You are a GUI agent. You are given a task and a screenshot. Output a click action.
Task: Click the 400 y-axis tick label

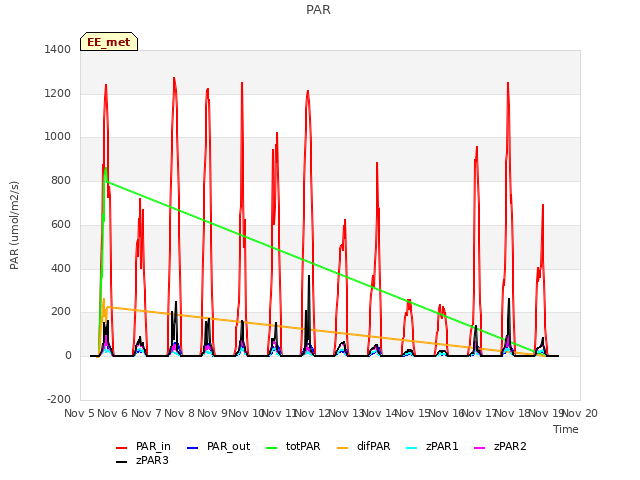tap(61, 268)
